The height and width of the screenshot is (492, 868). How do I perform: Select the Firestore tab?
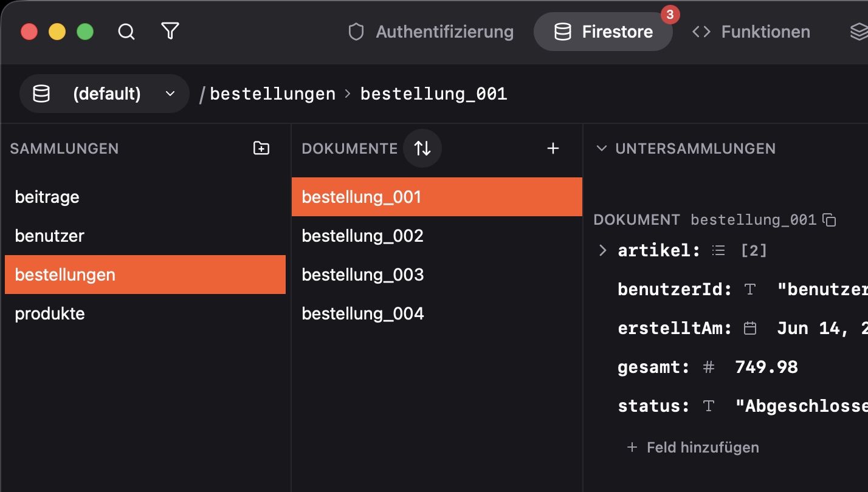tap(603, 32)
